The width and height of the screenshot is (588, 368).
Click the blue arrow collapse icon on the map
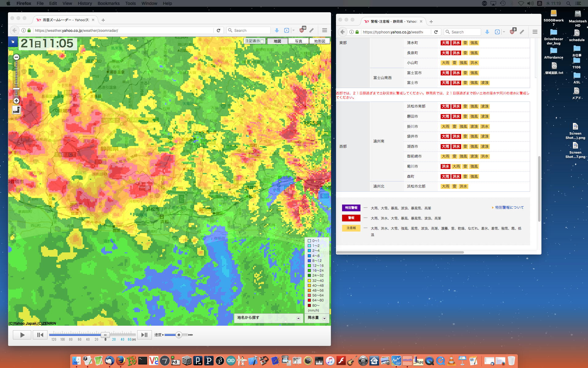pos(13,41)
